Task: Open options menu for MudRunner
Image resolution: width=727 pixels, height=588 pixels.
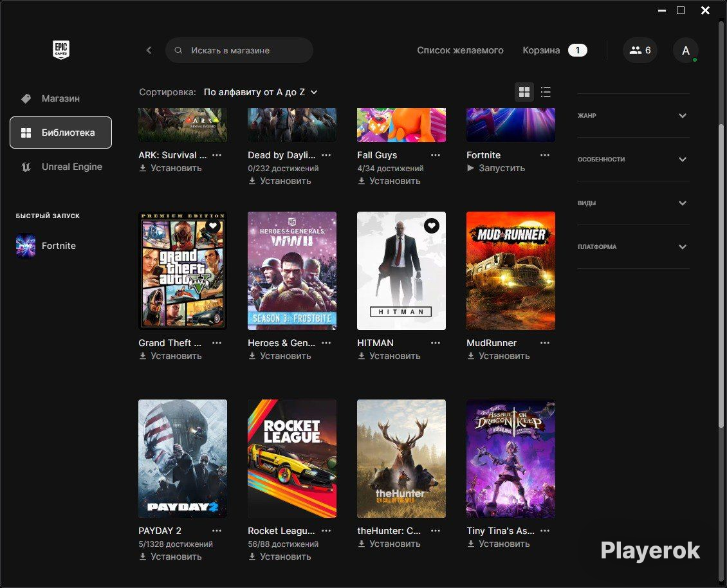Action: [545, 343]
